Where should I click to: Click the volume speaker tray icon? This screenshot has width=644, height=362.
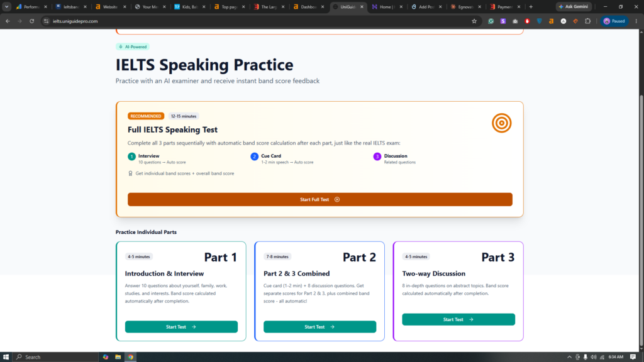click(x=594, y=357)
